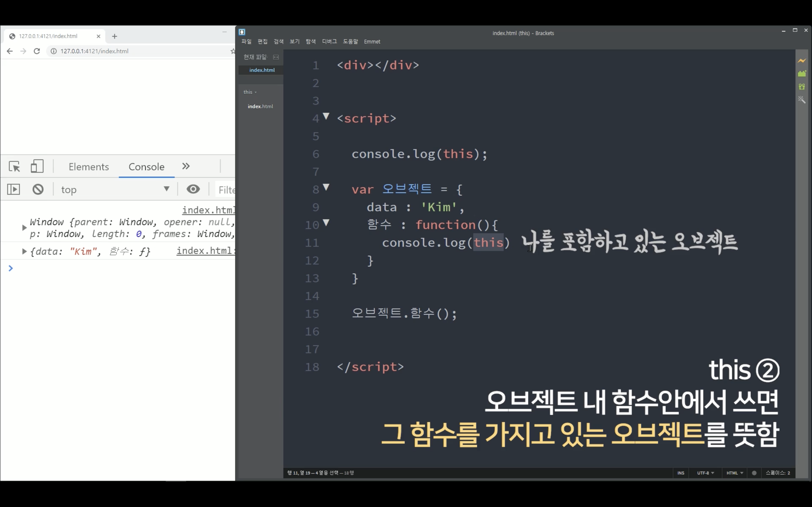Clear console with the ban icon
This screenshot has width=812, height=507.
pos(38,190)
